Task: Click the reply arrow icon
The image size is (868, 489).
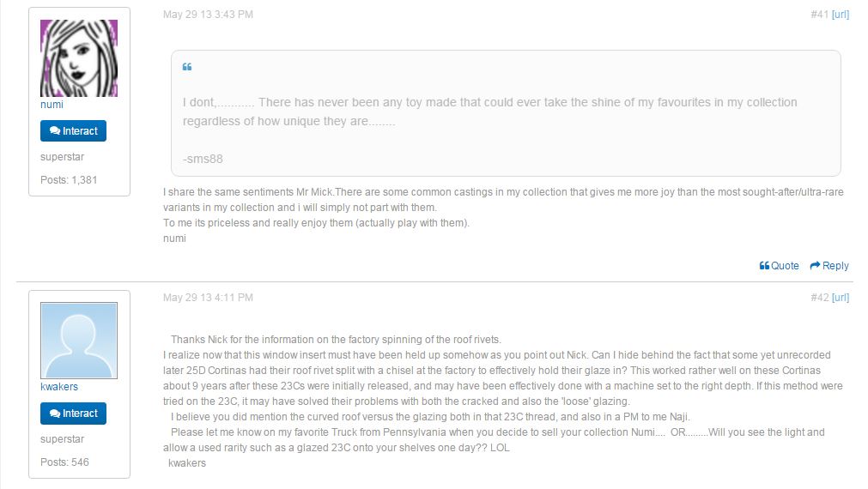Action: (815, 266)
